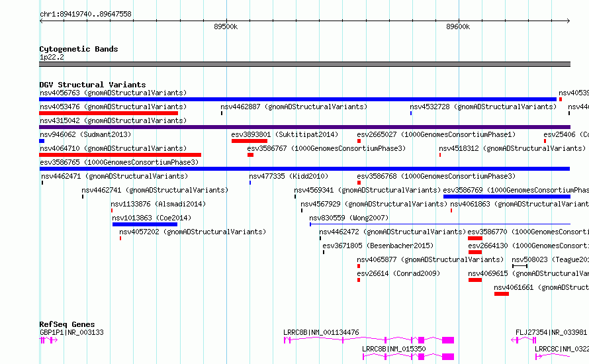Click the nsv4532728 gnomAD variant label
The width and height of the screenshot is (589, 364).
point(483,107)
